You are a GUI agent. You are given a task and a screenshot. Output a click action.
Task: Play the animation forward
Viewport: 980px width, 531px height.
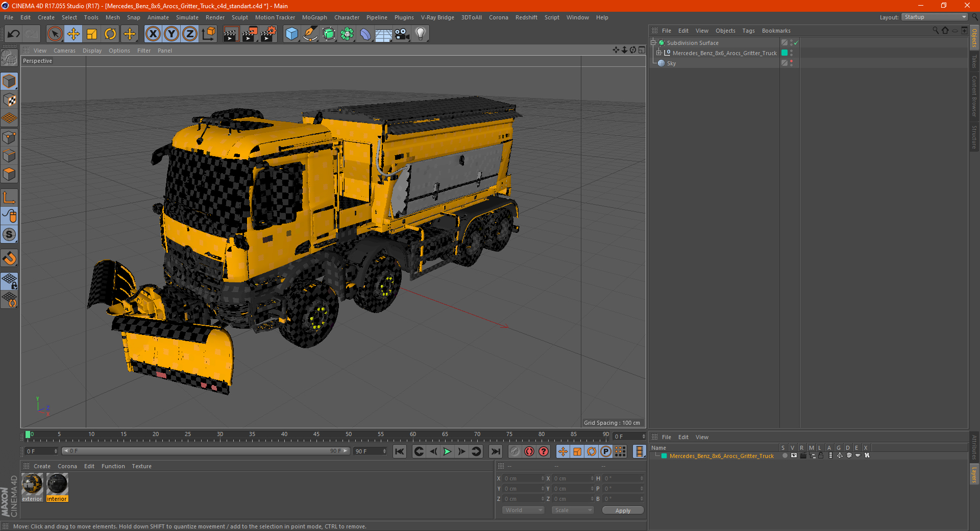447,451
